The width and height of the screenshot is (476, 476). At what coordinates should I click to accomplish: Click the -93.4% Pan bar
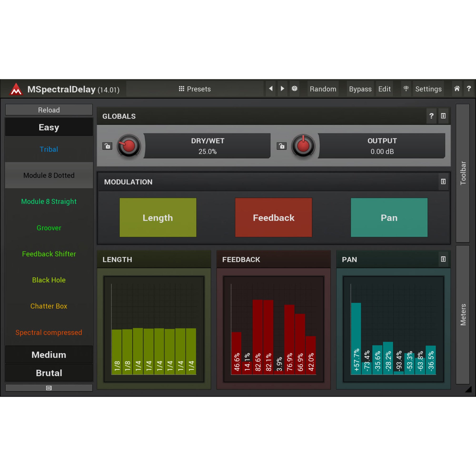click(399, 373)
